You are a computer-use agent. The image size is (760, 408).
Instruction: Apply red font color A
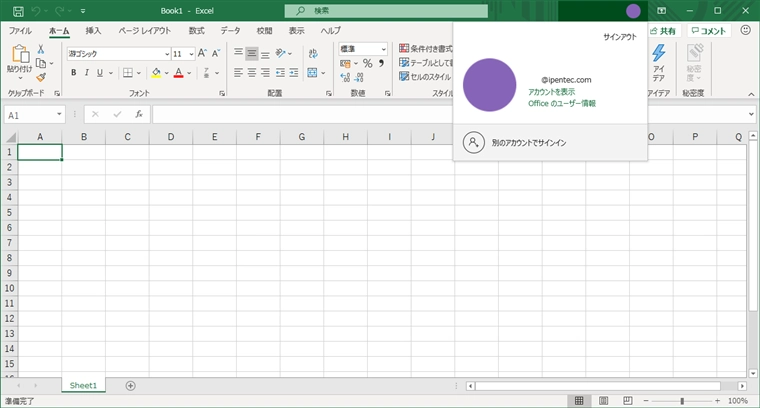tap(178, 73)
